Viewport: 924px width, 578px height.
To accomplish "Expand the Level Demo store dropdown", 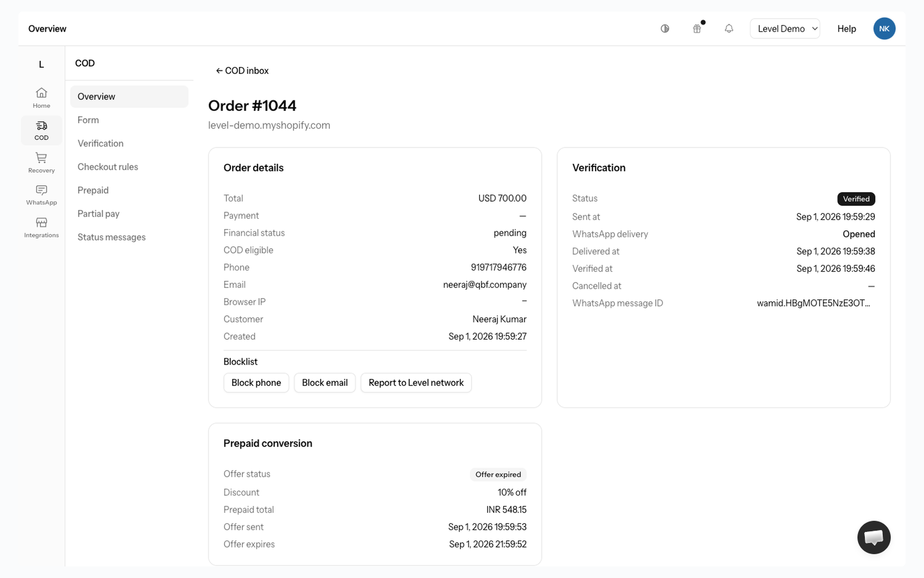I will click(x=785, y=29).
